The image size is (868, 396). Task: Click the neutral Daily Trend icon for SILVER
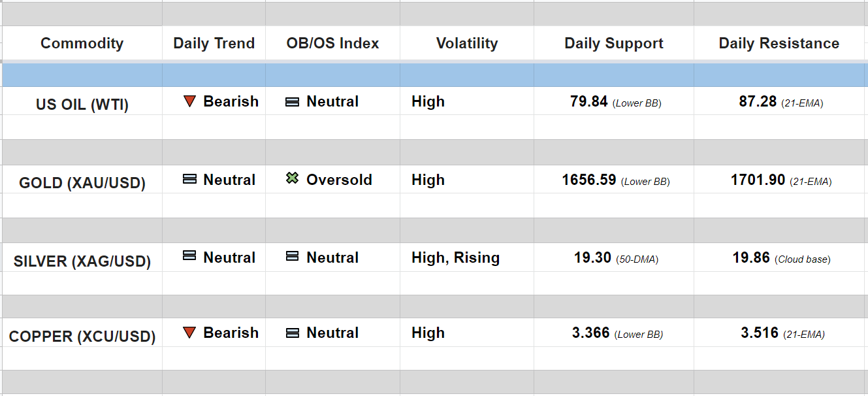(x=189, y=256)
